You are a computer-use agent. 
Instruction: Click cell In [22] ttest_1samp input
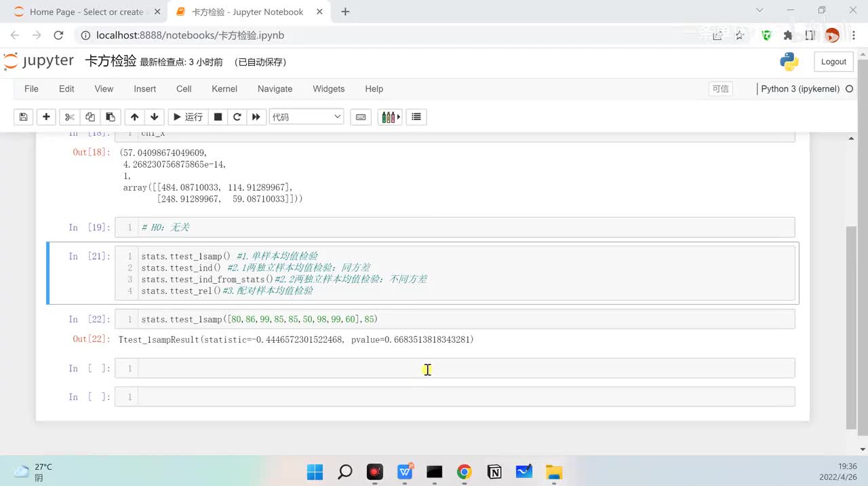pyautogui.click(x=454, y=319)
